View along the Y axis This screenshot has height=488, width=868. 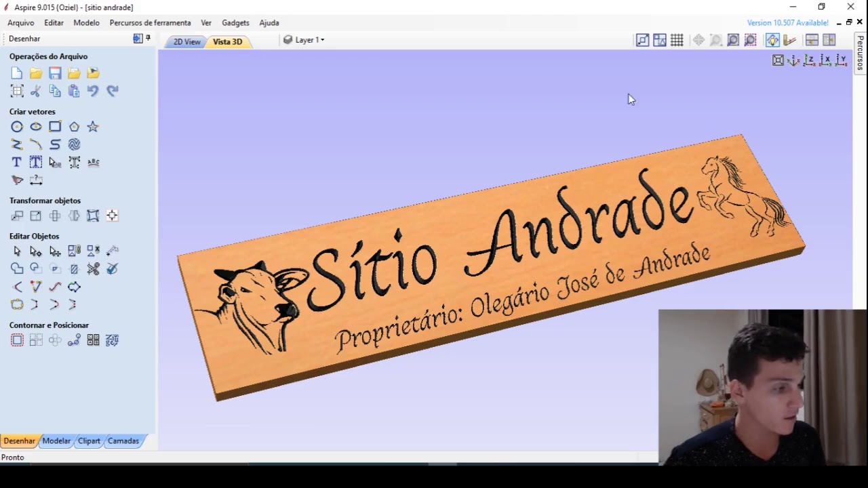coord(841,60)
